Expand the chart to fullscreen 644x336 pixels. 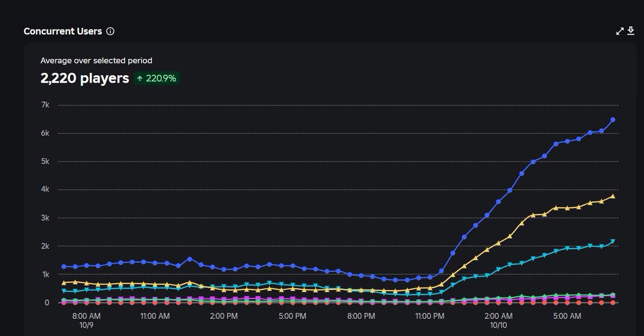(x=620, y=31)
